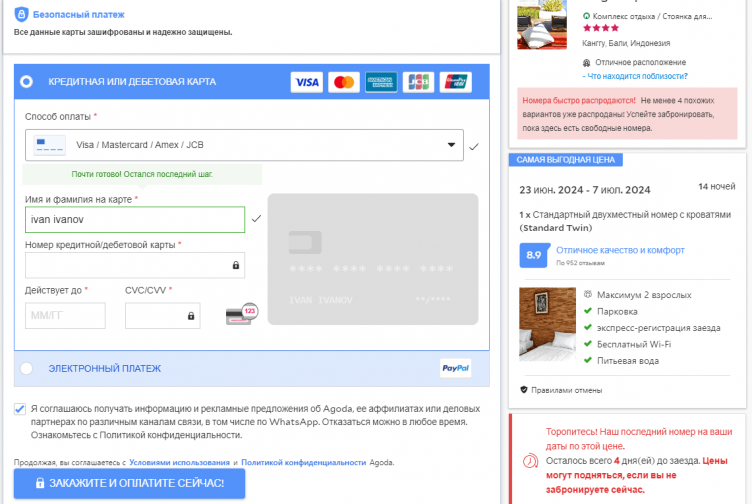Click the PayPal logo
752x504 pixels.
pos(456,368)
